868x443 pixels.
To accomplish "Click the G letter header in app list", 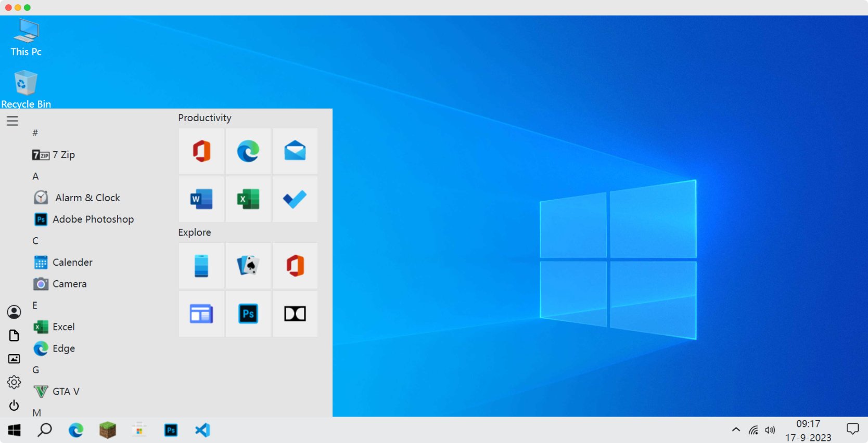I will (35, 370).
